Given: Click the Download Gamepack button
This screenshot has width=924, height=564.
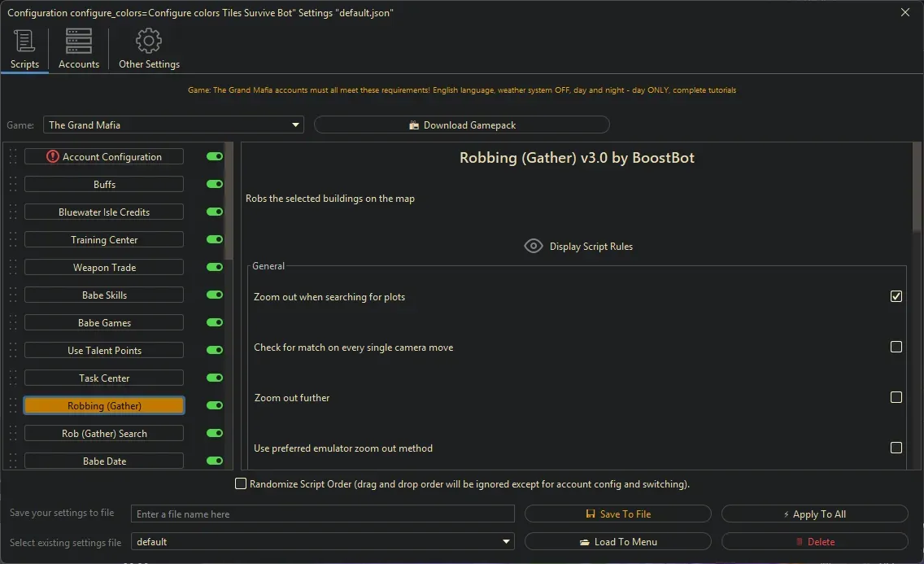Looking at the screenshot, I should point(461,125).
